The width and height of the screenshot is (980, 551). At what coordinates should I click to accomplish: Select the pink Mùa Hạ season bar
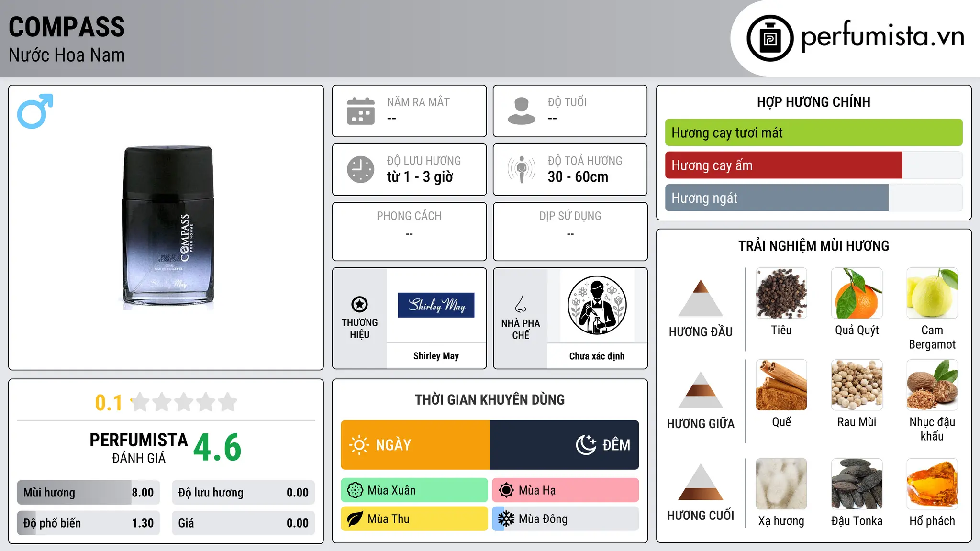tap(566, 490)
